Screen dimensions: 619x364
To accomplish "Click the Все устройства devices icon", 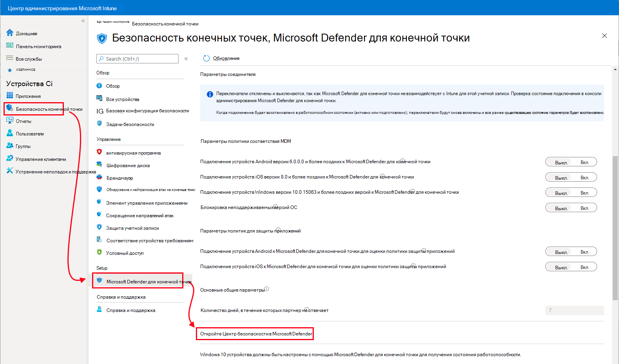I will coord(99,98).
